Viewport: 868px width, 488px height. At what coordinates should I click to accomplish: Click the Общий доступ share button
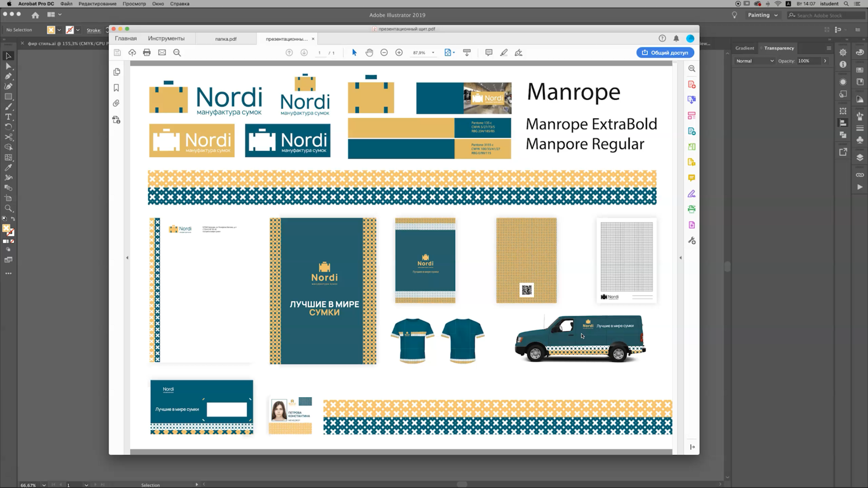pos(665,53)
